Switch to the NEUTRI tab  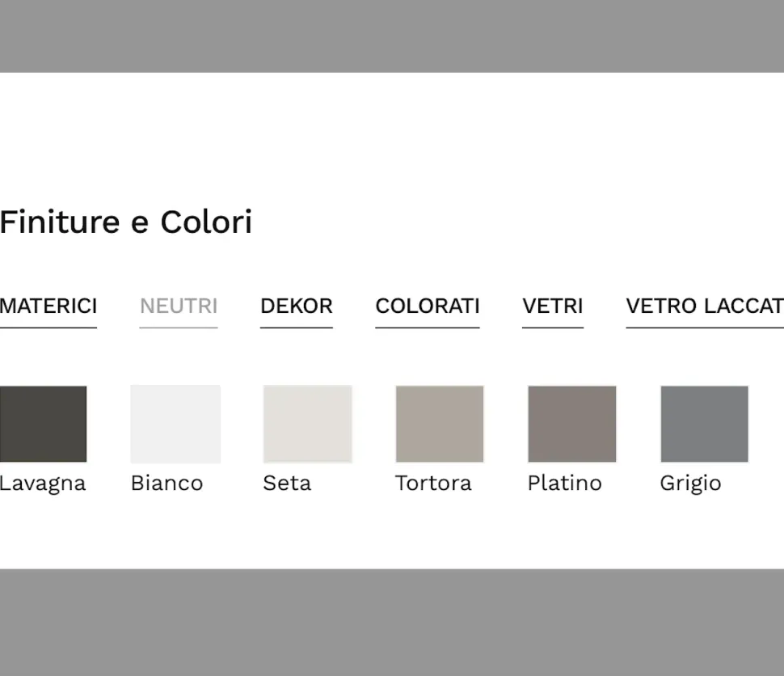pyautogui.click(x=179, y=306)
